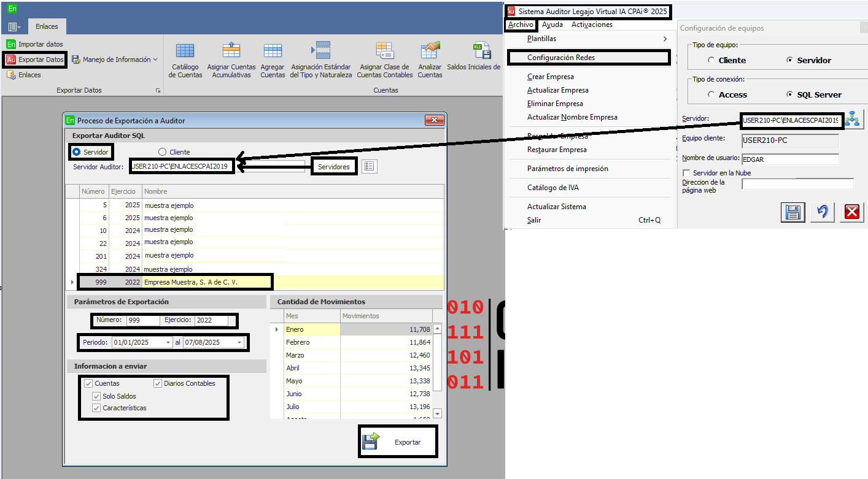Choose Actualizar Empresa menu item
868x479 pixels.
tap(558, 90)
